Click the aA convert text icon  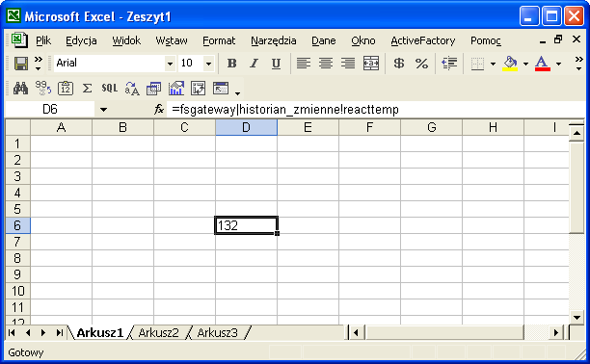tap(132, 89)
